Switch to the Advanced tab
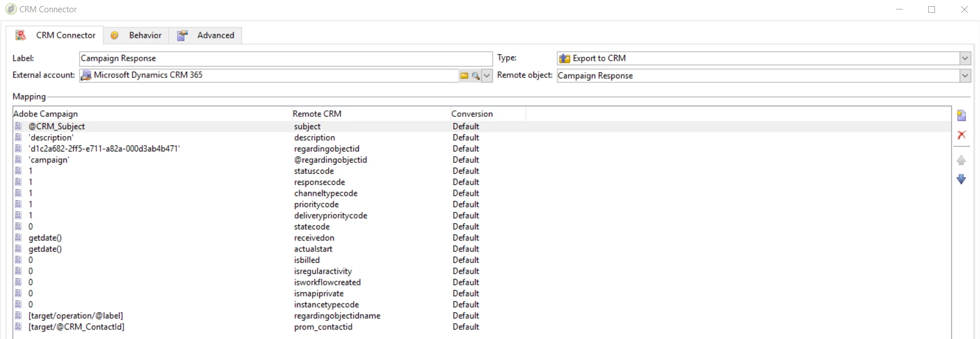This screenshot has width=980, height=339. 206,35
